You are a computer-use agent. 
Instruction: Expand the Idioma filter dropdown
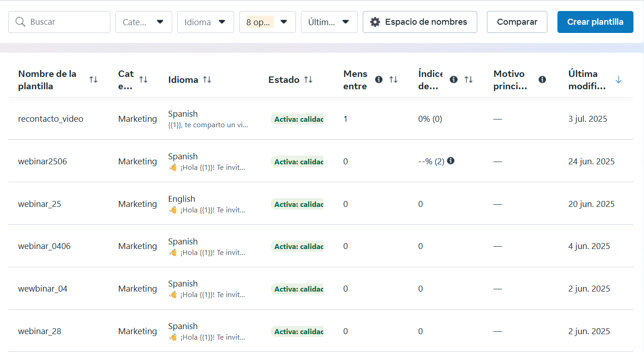[205, 22]
